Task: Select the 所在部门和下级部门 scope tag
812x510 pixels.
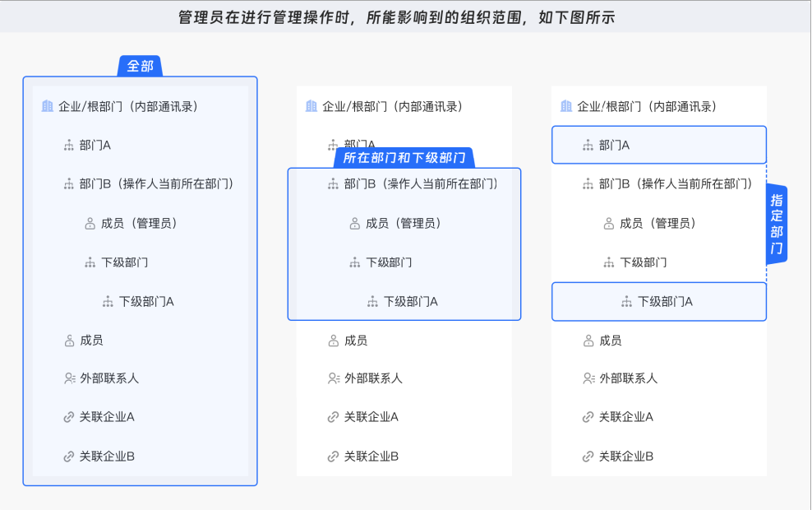Action: point(404,158)
